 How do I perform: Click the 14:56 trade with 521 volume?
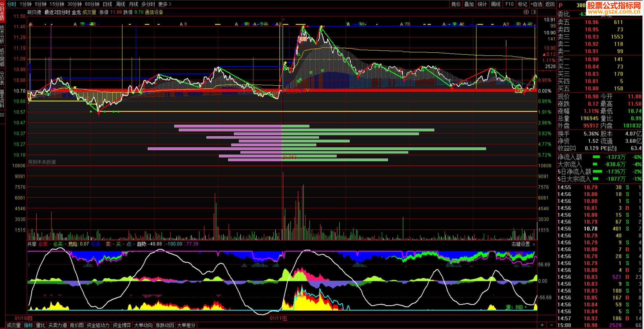click(x=599, y=277)
